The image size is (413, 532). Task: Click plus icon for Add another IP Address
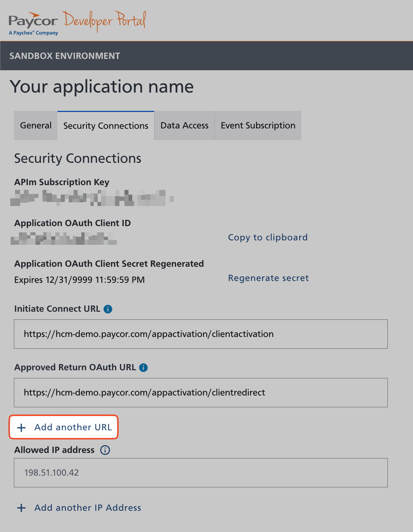(x=22, y=508)
